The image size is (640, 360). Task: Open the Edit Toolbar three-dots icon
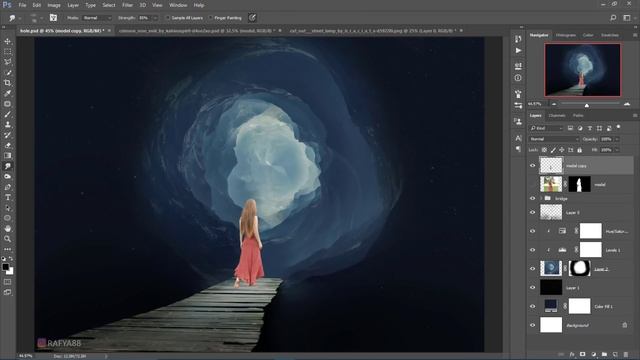pos(7,249)
